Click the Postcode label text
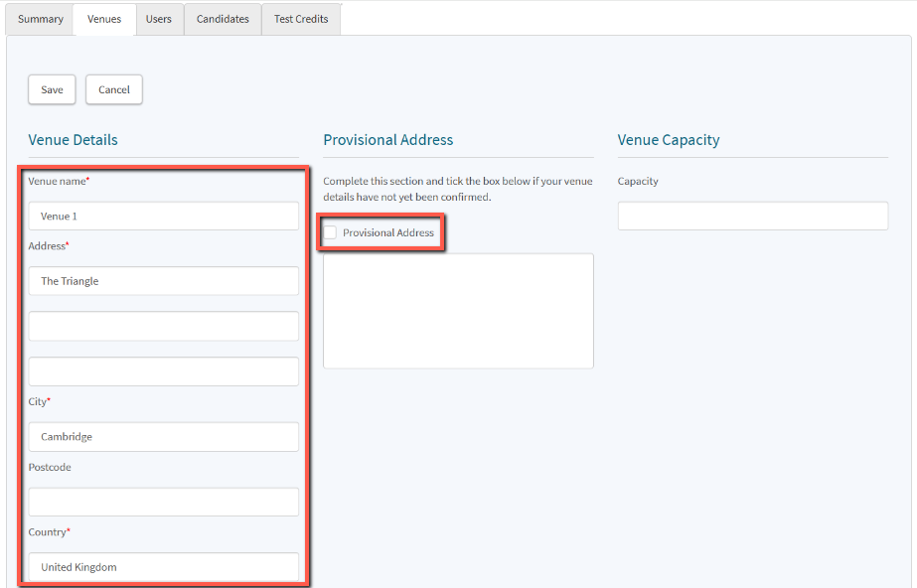The height and width of the screenshot is (588, 917). (50, 467)
